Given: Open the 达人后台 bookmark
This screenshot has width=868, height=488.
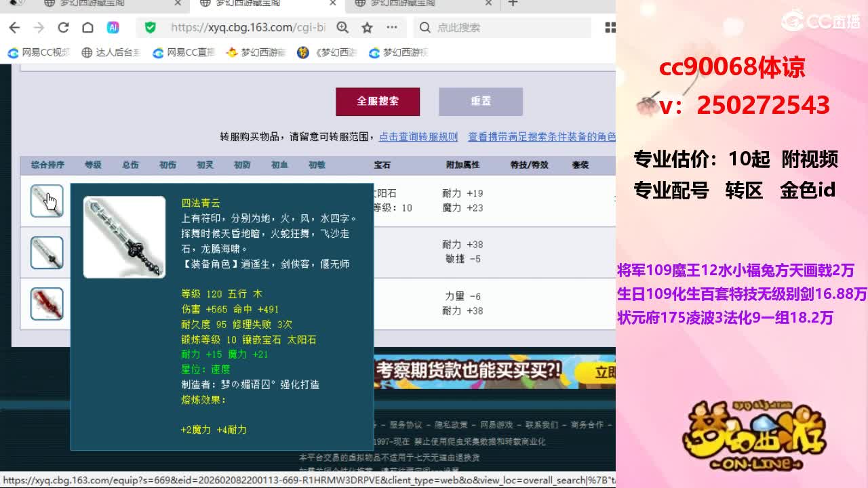Looking at the screenshot, I should point(111,52).
